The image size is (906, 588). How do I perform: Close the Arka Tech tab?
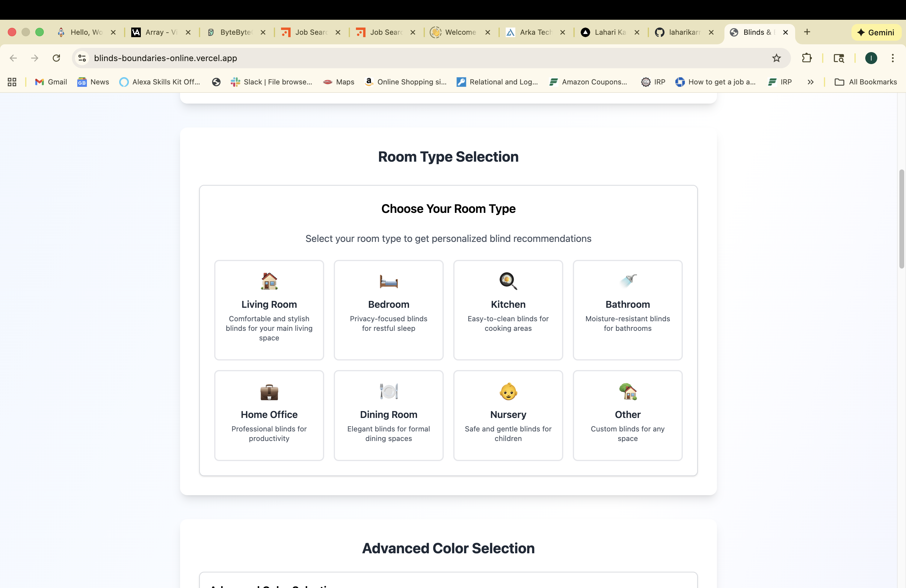[x=562, y=32]
